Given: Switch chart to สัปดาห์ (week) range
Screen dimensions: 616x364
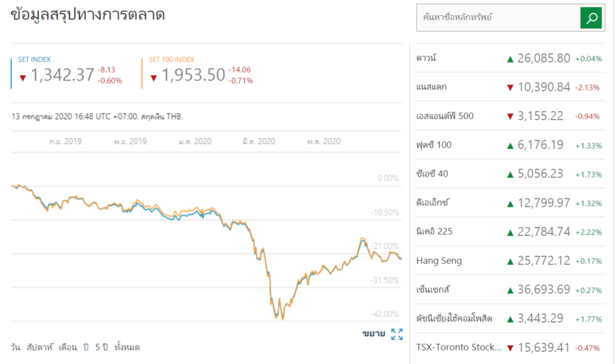Looking at the screenshot, I should (x=40, y=347).
